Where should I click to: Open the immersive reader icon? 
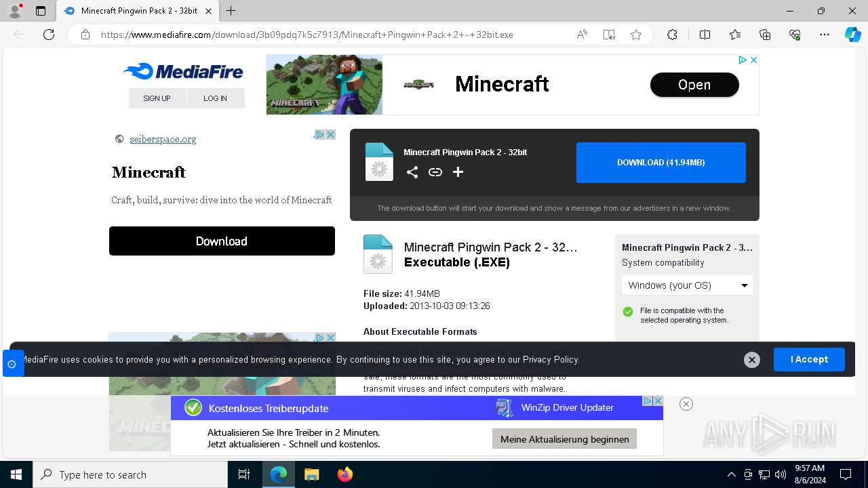point(609,35)
